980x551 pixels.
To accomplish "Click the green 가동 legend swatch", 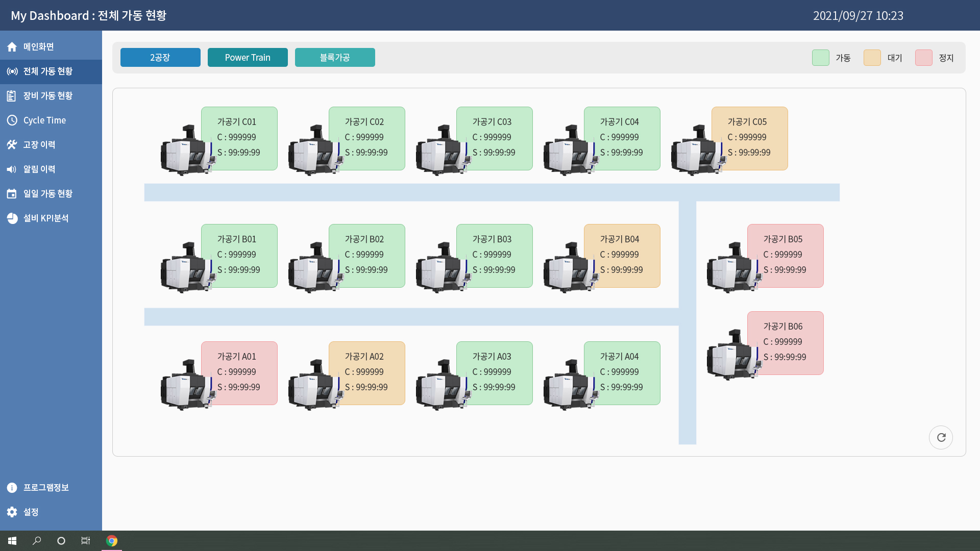I will click(x=820, y=58).
